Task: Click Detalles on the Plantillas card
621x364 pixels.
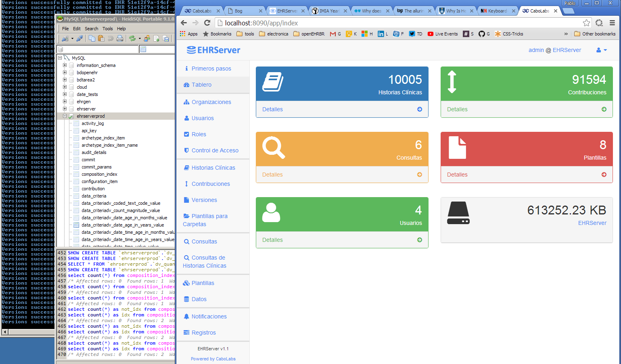Action: click(457, 175)
